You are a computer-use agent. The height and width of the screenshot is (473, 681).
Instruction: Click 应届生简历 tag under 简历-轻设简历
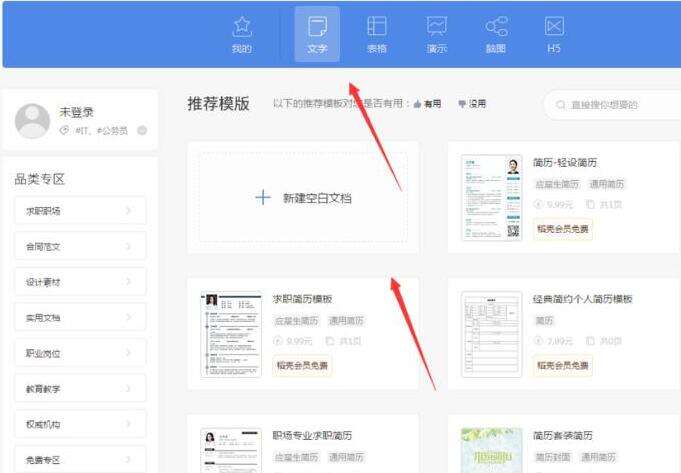[x=557, y=184]
